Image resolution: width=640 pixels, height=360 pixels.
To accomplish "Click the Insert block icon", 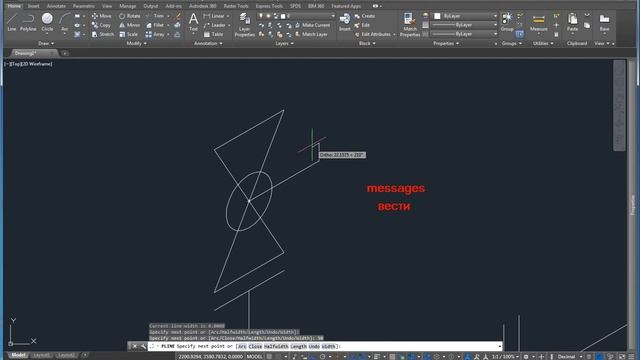I will pyautogui.click(x=345, y=22).
